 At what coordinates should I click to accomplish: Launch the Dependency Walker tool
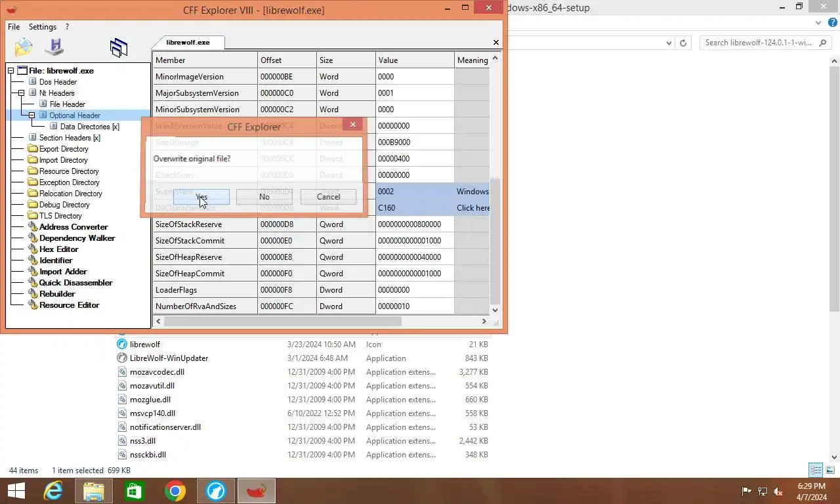(x=77, y=238)
